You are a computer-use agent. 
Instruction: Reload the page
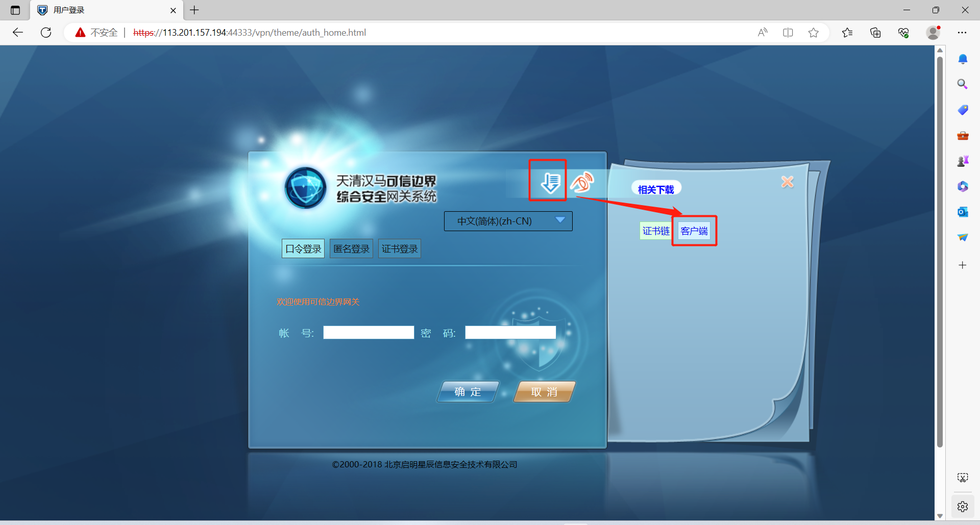[46, 33]
